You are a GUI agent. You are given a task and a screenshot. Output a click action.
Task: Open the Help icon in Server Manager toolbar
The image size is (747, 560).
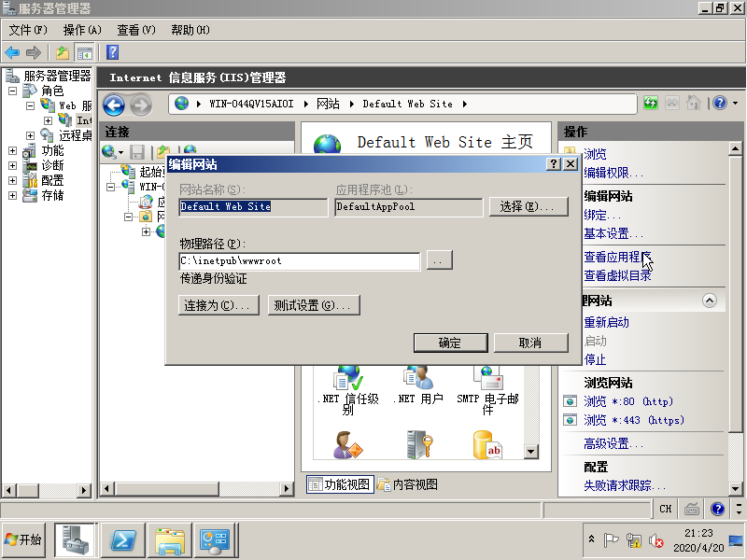pos(112,52)
